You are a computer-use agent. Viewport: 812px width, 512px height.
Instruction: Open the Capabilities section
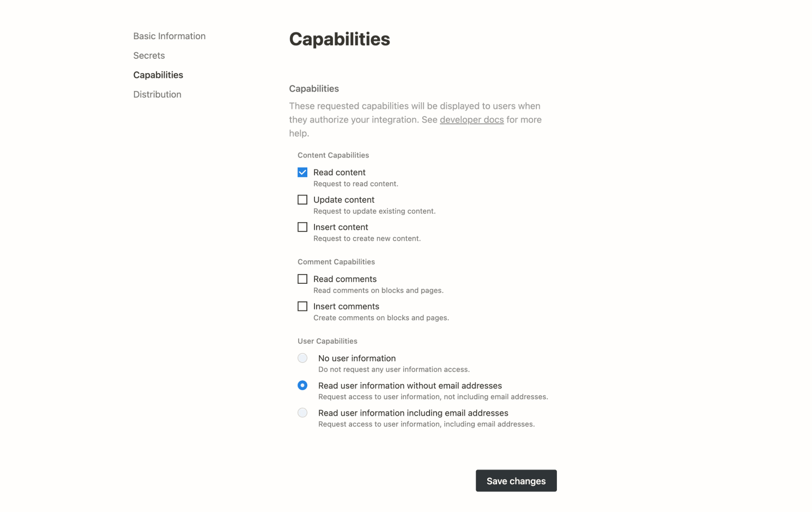(158, 75)
